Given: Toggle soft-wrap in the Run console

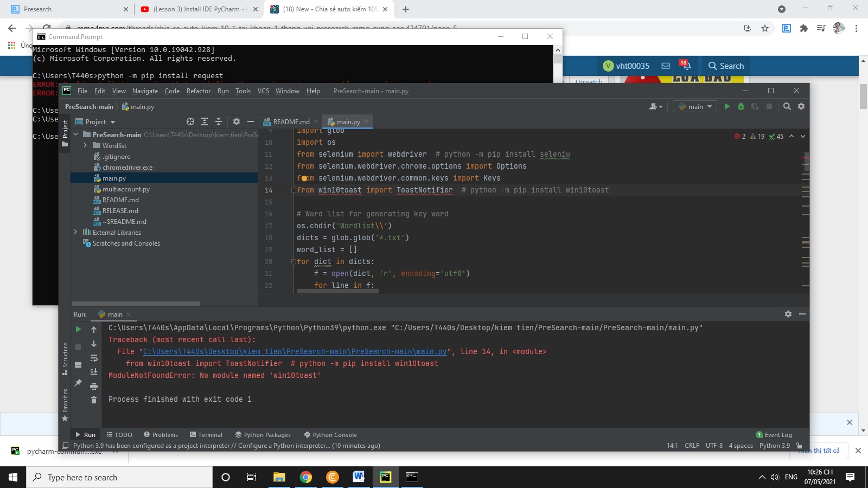Looking at the screenshot, I should click(x=94, y=358).
